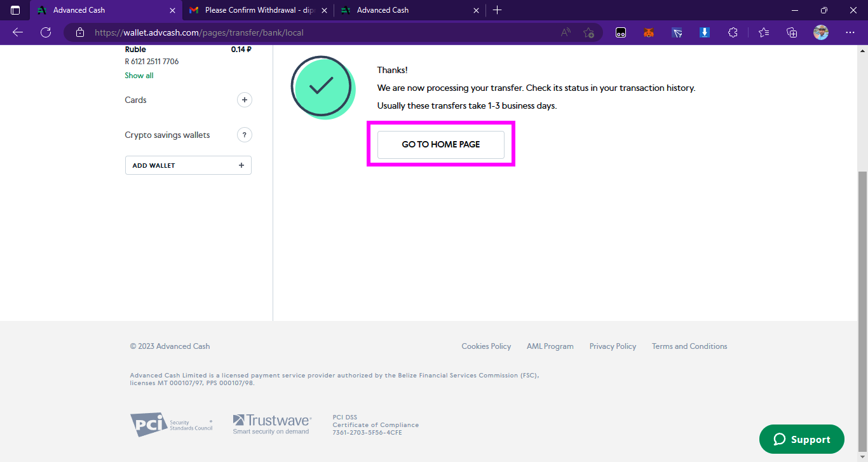Click the © 2023 Advanced Cash text
This screenshot has height=462, width=868.
(170, 346)
